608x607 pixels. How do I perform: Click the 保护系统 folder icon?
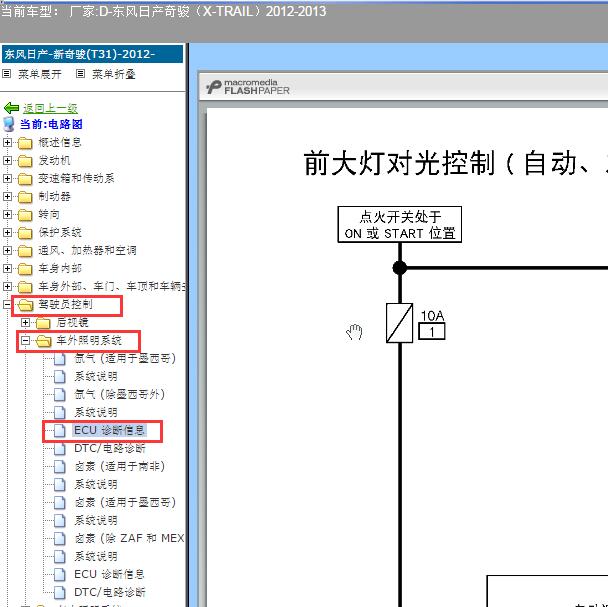click(25, 232)
